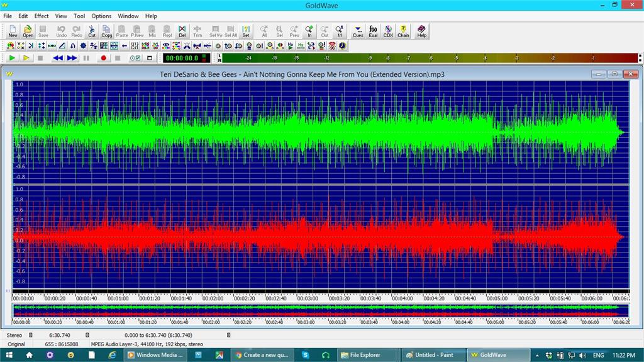Open the Help menu in the menu bar

(151, 16)
